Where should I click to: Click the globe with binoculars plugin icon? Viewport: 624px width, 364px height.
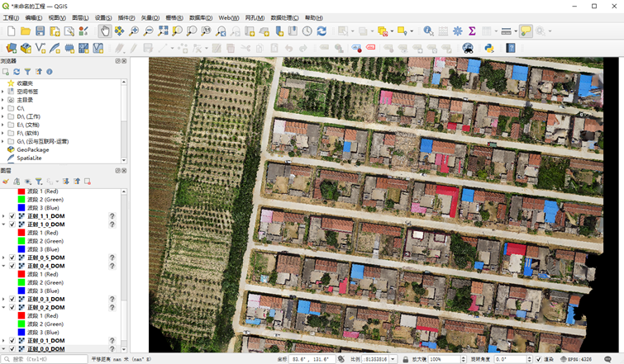(x=468, y=49)
